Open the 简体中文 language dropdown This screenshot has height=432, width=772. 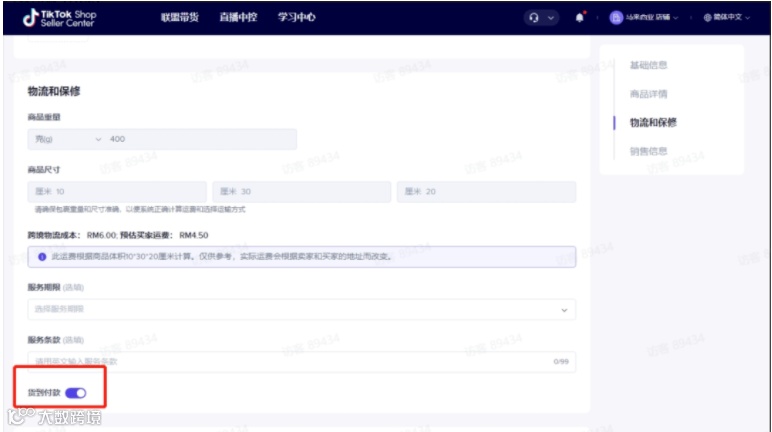tap(732, 18)
